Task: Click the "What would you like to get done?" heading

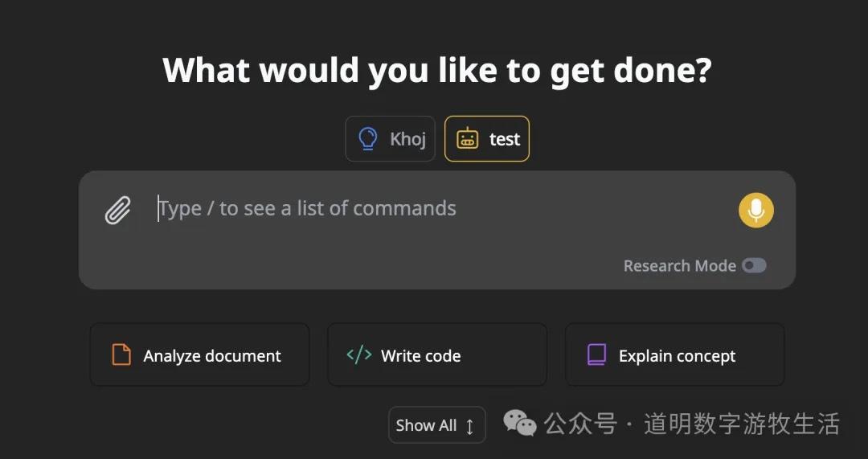Action: (x=436, y=71)
